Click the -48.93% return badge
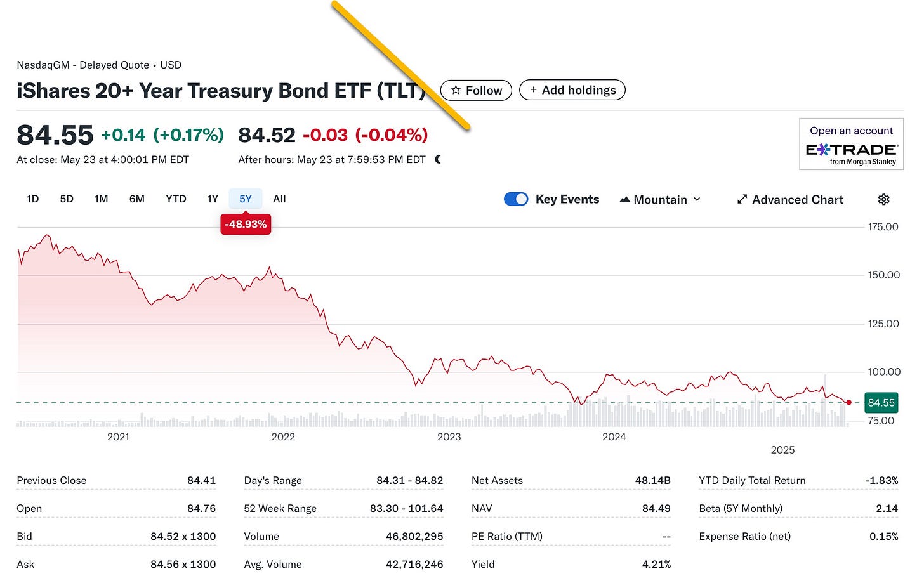924x583 pixels. (246, 224)
